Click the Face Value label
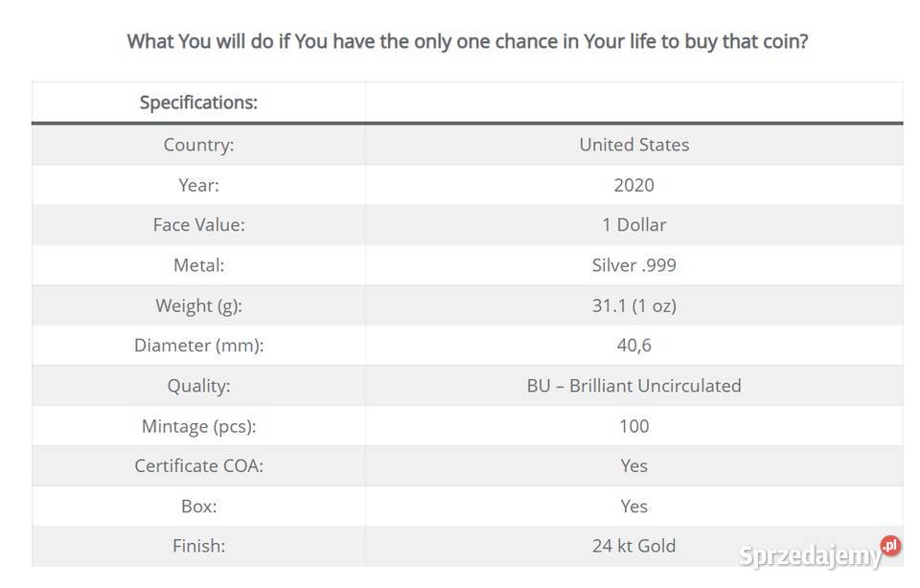 pyautogui.click(x=198, y=225)
